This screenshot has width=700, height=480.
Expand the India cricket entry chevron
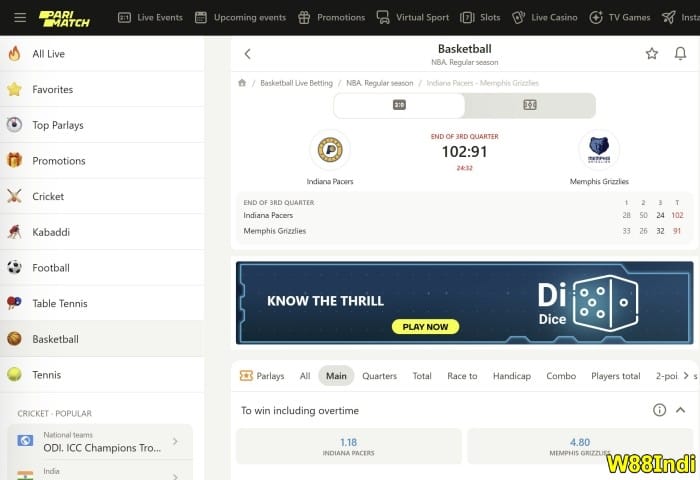click(175, 476)
